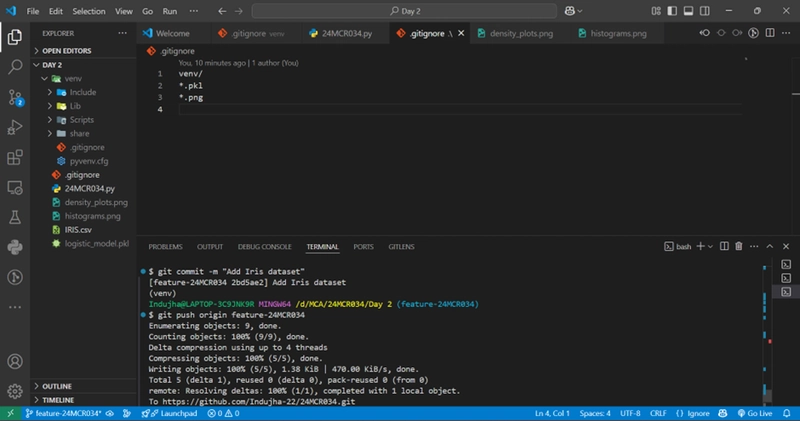The image size is (800, 421).
Task: Open the Source Control view
Action: [x=15, y=97]
